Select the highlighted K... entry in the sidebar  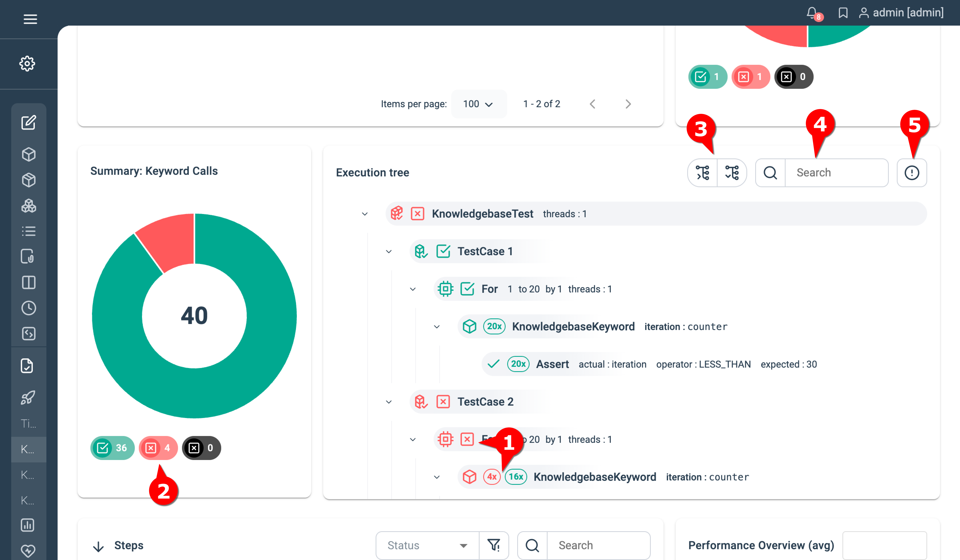[x=28, y=450]
